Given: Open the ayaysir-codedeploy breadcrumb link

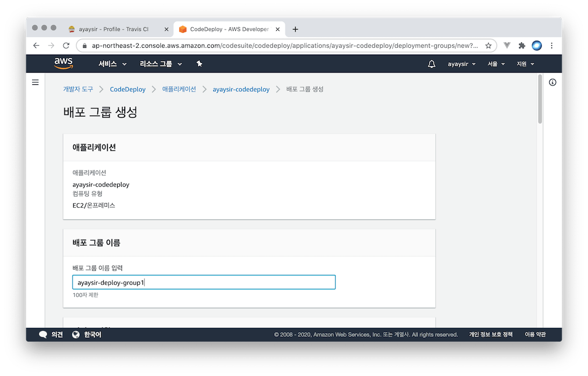Looking at the screenshot, I should click(x=241, y=89).
